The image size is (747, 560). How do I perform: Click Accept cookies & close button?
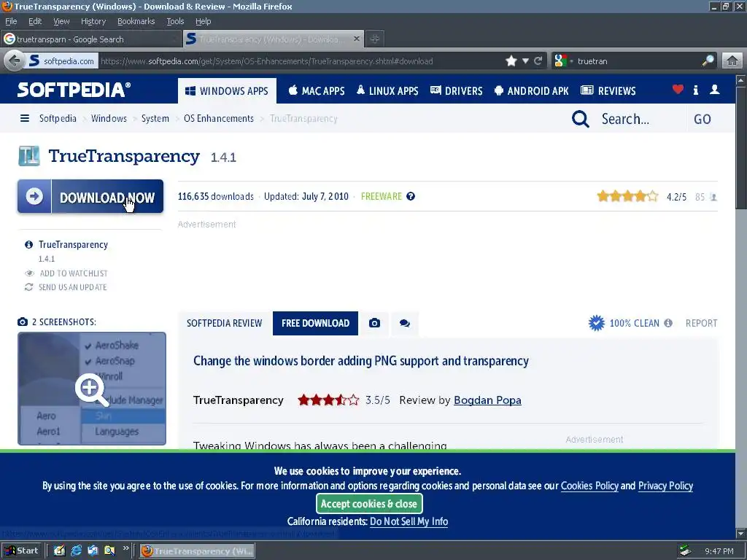pos(368,504)
